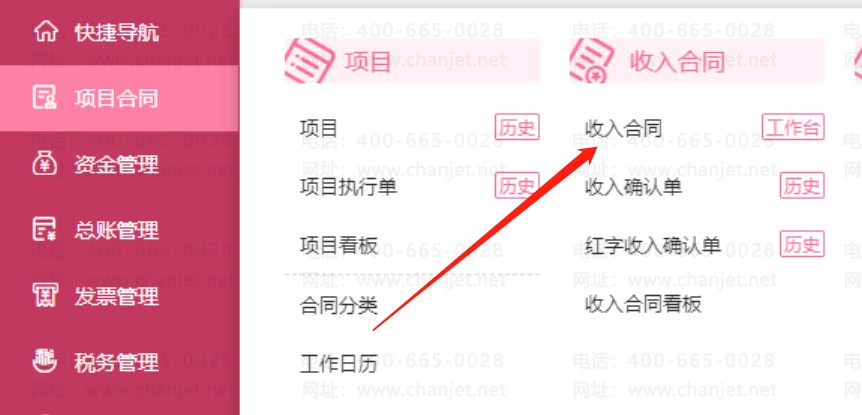862x415 pixels.
Task: Click the 项目 section header document icon
Action: 309,60
